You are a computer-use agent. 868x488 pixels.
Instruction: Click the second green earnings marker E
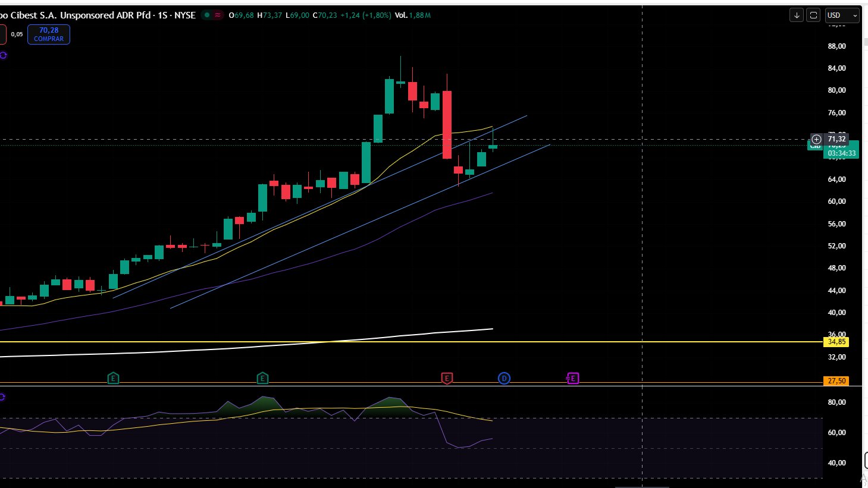[262, 378]
